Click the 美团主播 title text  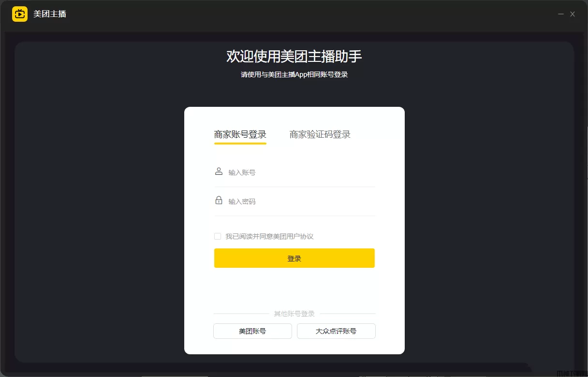pos(50,14)
